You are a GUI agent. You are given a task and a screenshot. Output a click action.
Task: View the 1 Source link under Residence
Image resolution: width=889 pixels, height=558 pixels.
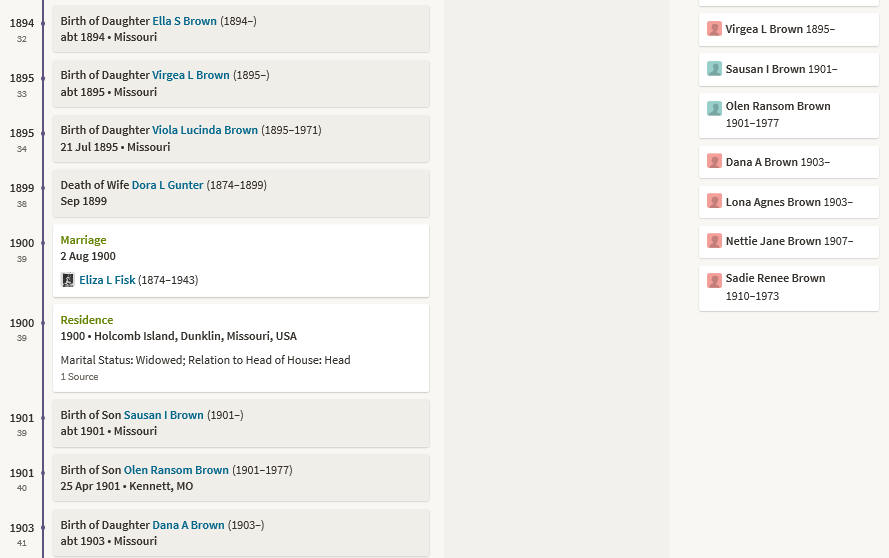tap(79, 377)
